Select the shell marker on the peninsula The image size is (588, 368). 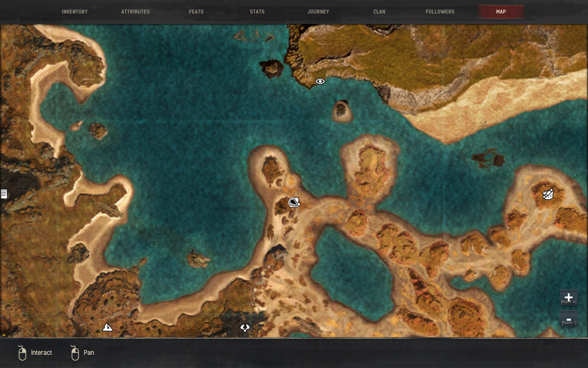294,202
